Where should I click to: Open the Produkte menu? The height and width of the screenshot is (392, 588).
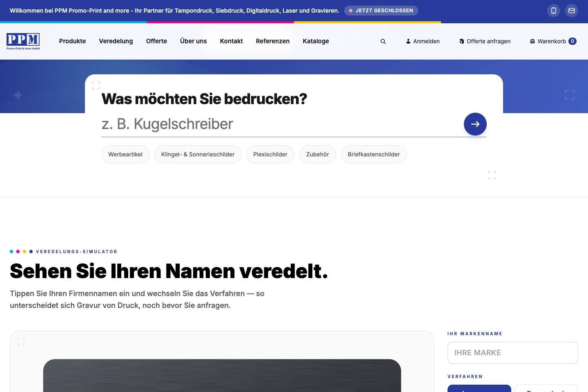click(72, 41)
